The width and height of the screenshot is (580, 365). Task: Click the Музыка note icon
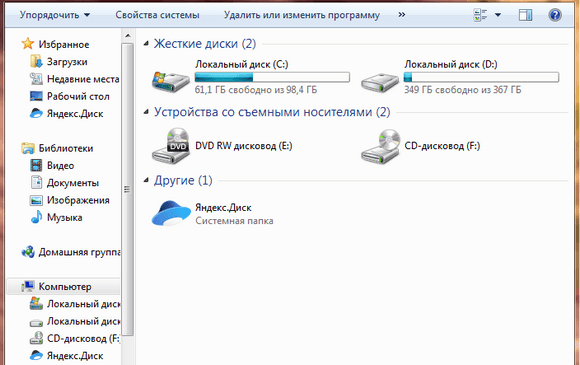click(36, 217)
